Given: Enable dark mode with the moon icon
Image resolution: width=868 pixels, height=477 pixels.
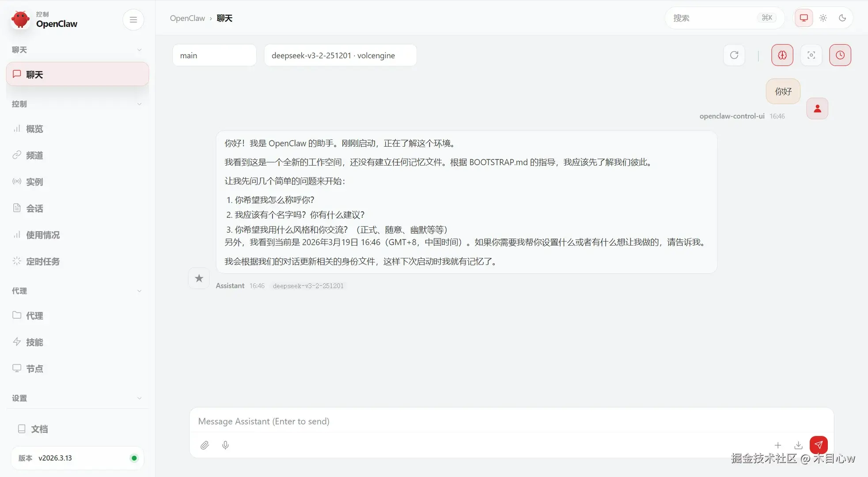Looking at the screenshot, I should [842, 18].
